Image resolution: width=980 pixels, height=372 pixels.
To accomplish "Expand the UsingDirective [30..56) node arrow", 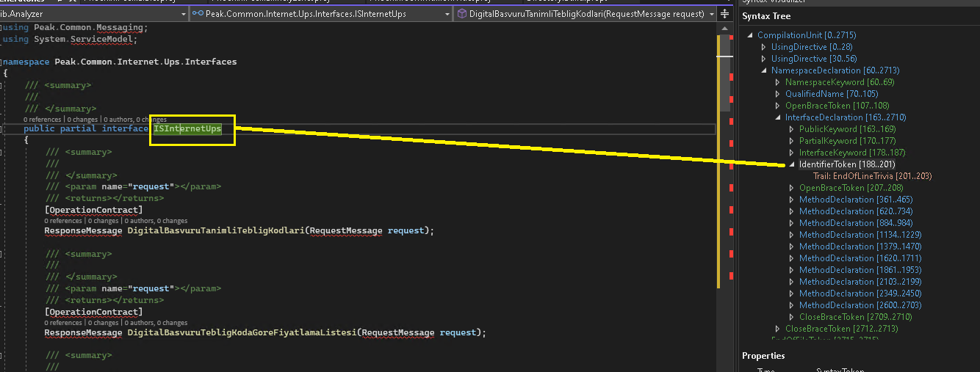I will [x=764, y=59].
